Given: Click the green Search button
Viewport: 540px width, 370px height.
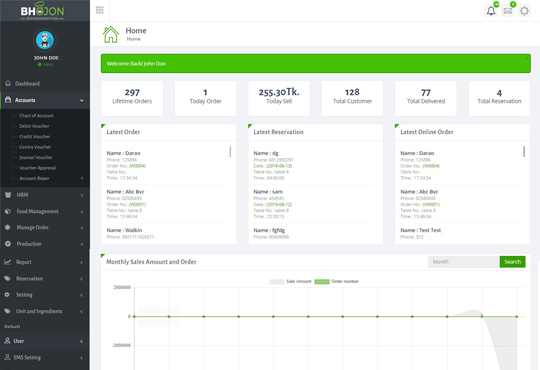Looking at the screenshot, I should point(512,262).
